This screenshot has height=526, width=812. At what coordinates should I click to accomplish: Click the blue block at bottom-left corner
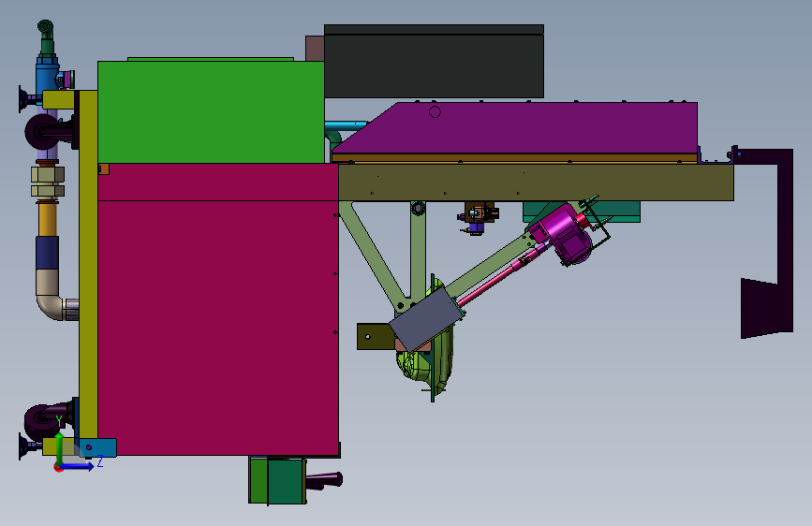click(x=98, y=447)
